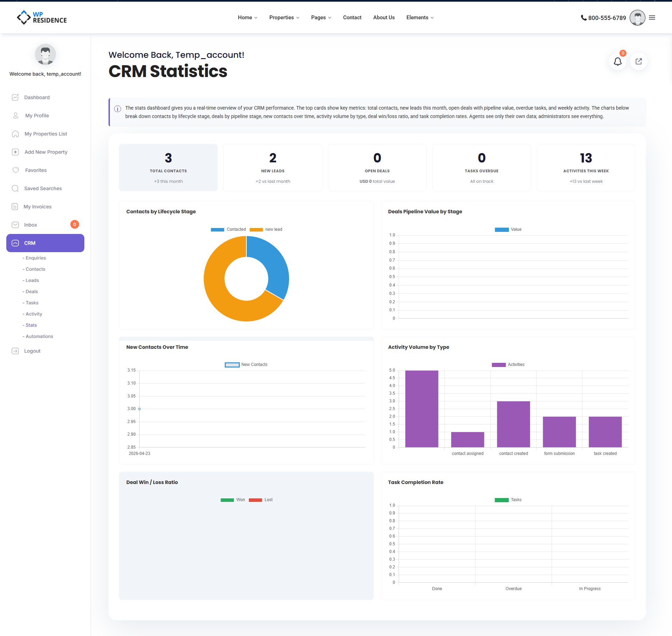Click the Add New Property plus icon

[x=15, y=152]
